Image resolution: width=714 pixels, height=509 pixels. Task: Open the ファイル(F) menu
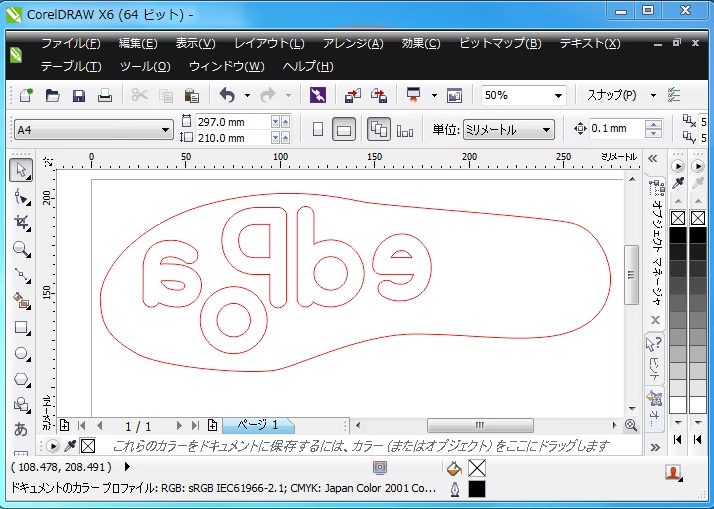tap(70, 44)
